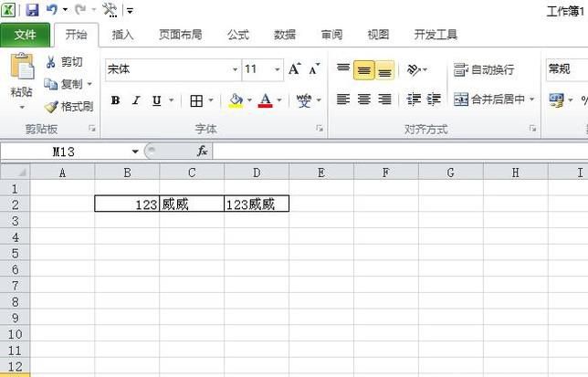Click the Name Box showing M13
The height and width of the screenshot is (377, 588).
(64, 152)
